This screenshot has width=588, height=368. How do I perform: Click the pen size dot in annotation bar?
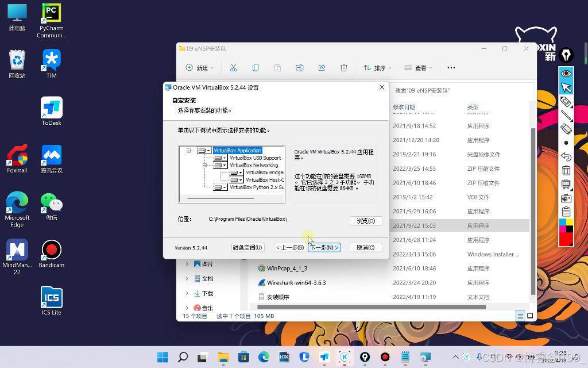tap(566, 143)
